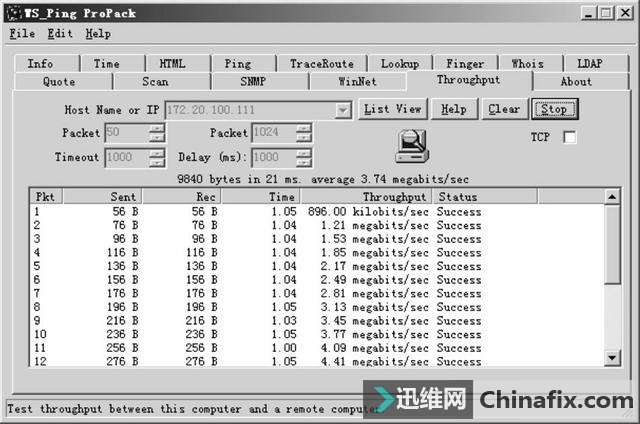This screenshot has height=424, width=640.
Task: Click the '9840 bytes in 21 ms' summary text
Action: point(238,179)
